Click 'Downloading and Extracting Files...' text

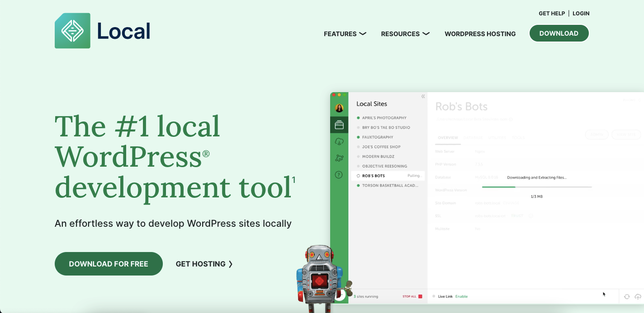coord(536,178)
